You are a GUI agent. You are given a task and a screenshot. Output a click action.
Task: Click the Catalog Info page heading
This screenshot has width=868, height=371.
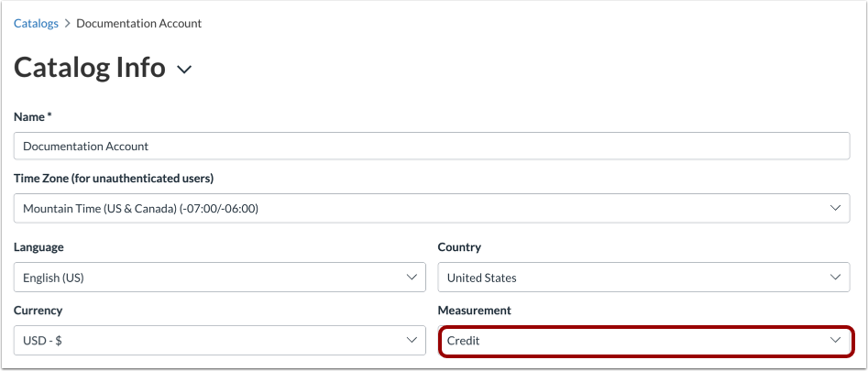coord(90,68)
